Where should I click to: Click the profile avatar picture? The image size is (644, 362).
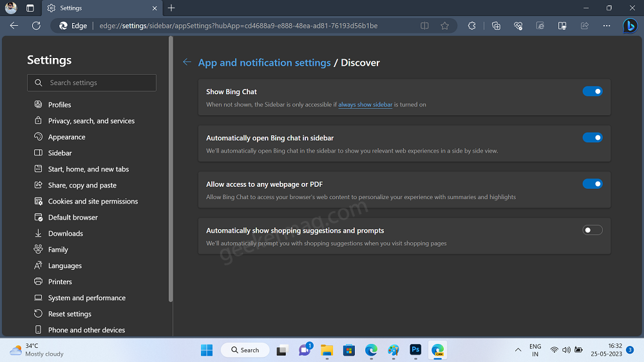pos(11,8)
